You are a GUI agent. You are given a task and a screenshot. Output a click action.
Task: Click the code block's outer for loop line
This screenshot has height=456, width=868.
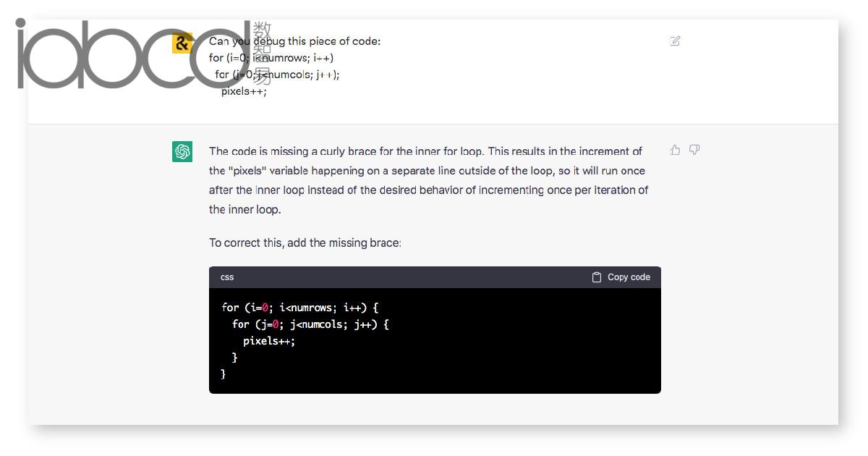coord(299,308)
